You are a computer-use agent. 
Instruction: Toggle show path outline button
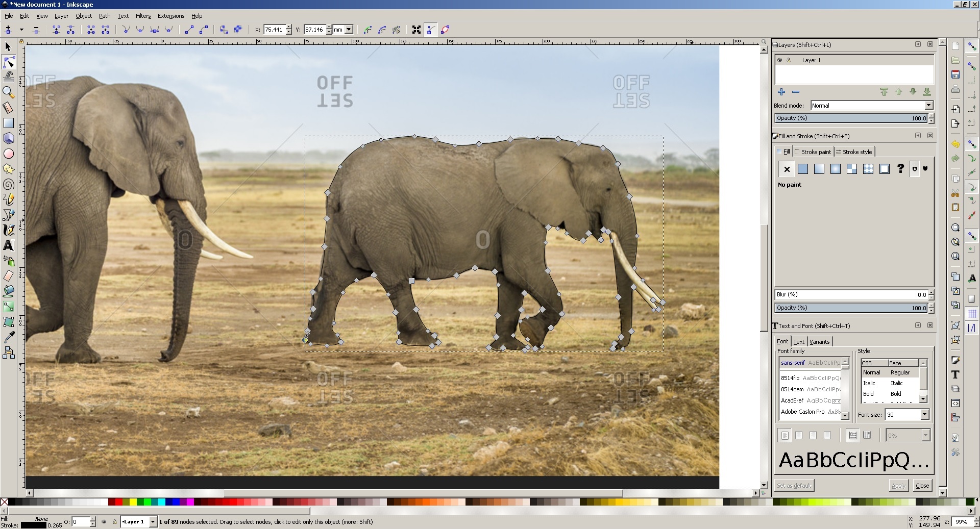click(x=445, y=30)
